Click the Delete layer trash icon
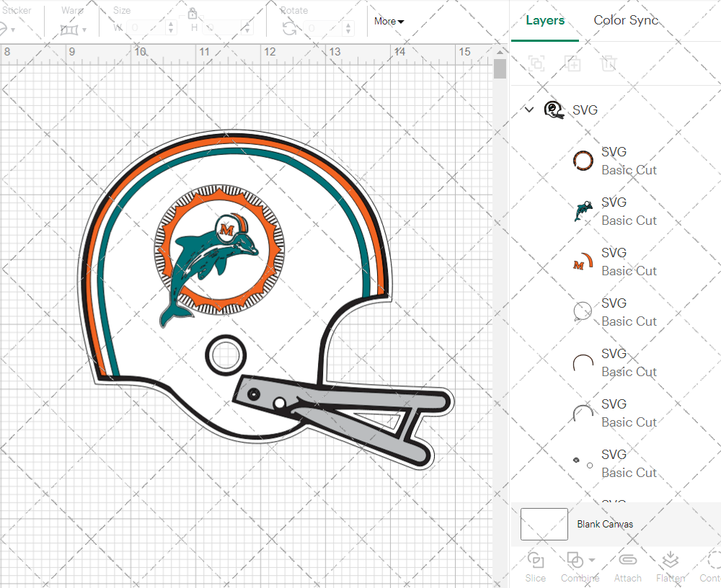The image size is (721, 588). tap(609, 63)
